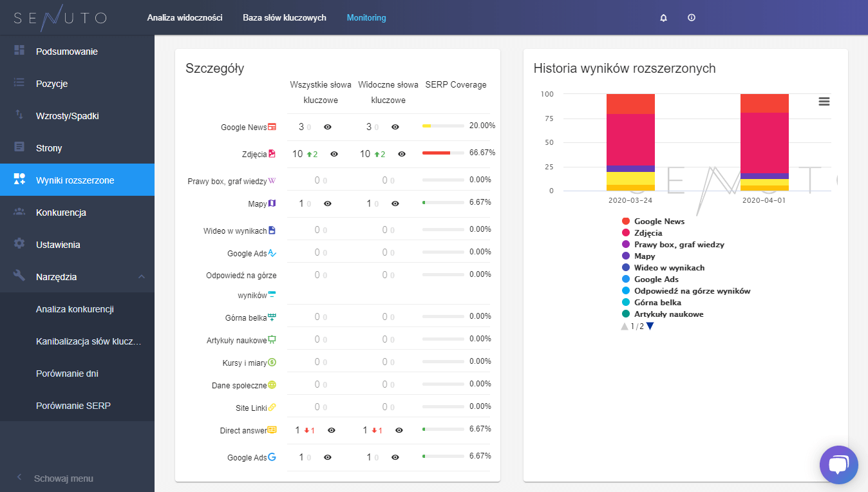Collapse the Narzędzia sidebar section

[142, 277]
